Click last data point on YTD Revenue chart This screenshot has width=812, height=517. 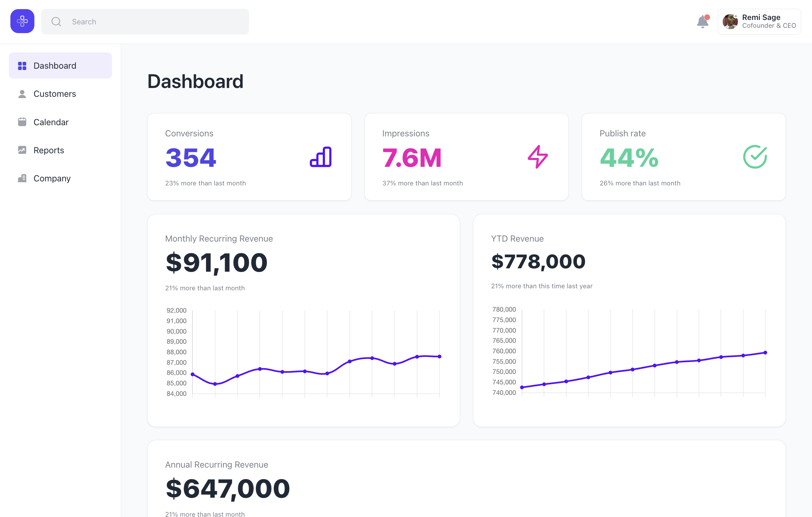coord(765,353)
